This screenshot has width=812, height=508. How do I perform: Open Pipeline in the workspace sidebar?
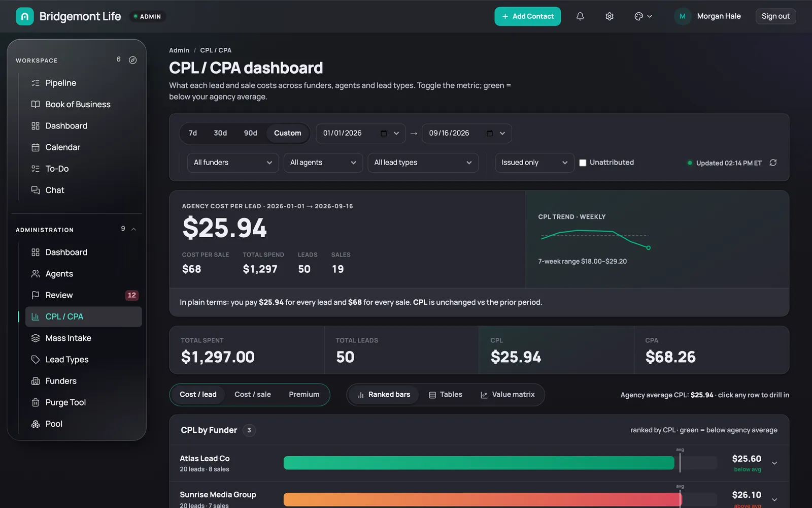[x=84, y=83]
